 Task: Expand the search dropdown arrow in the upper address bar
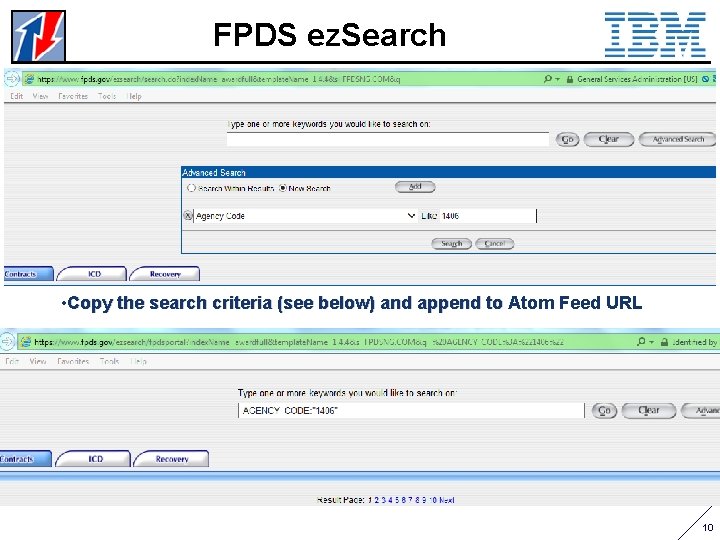(x=557, y=79)
